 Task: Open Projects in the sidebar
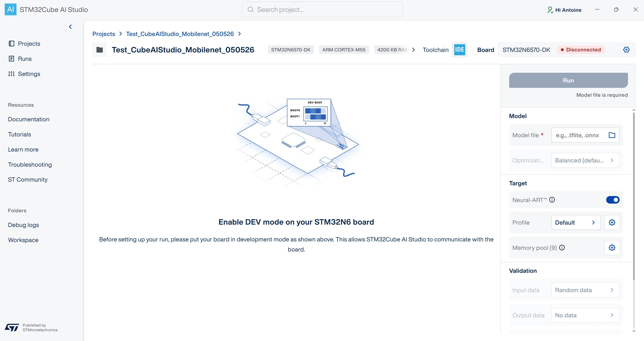coord(24,44)
